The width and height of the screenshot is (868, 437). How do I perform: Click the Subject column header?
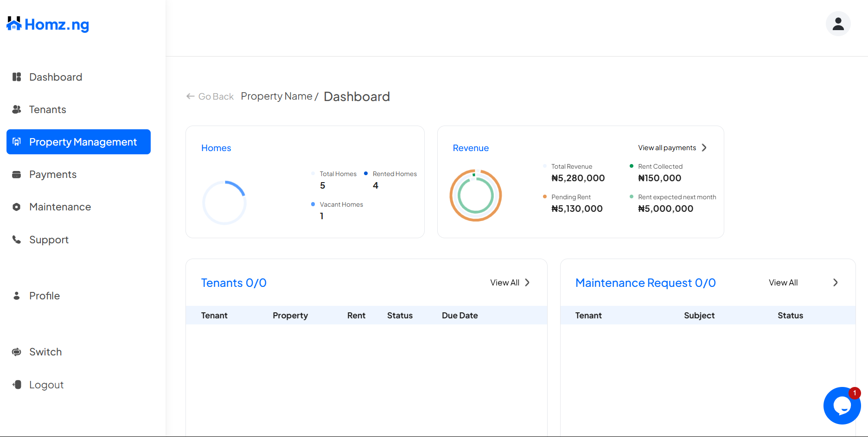(x=699, y=316)
